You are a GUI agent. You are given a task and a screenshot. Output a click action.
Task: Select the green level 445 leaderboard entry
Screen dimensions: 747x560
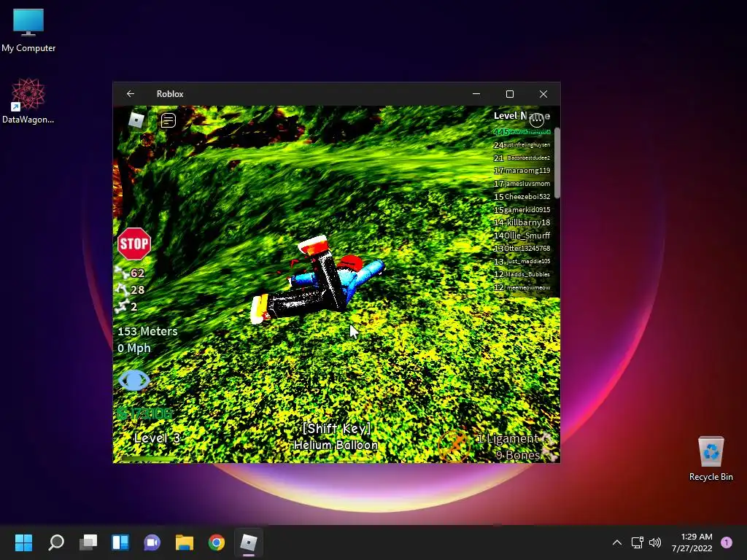pos(522,132)
